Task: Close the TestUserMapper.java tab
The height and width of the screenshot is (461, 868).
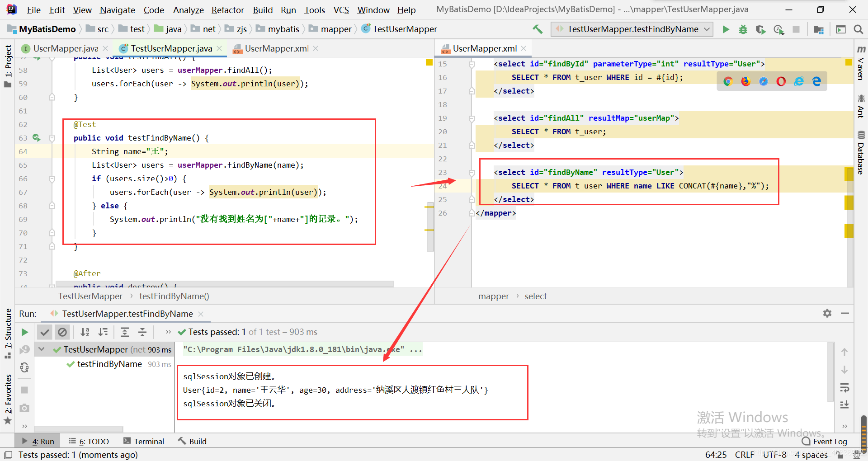Action: pos(219,48)
